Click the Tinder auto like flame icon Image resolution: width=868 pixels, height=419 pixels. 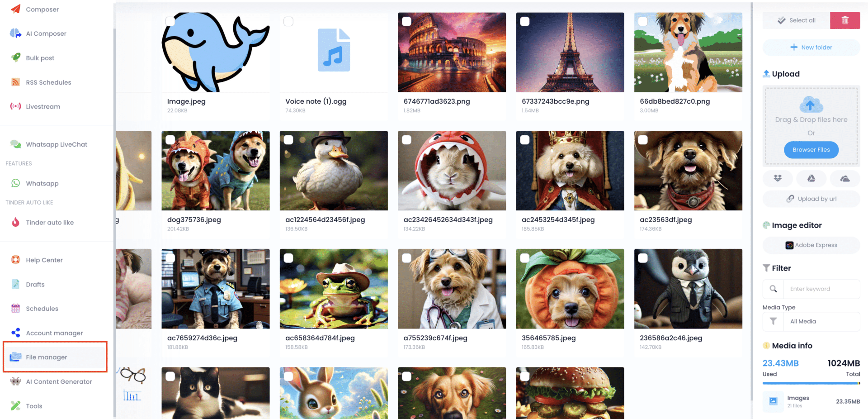16,222
